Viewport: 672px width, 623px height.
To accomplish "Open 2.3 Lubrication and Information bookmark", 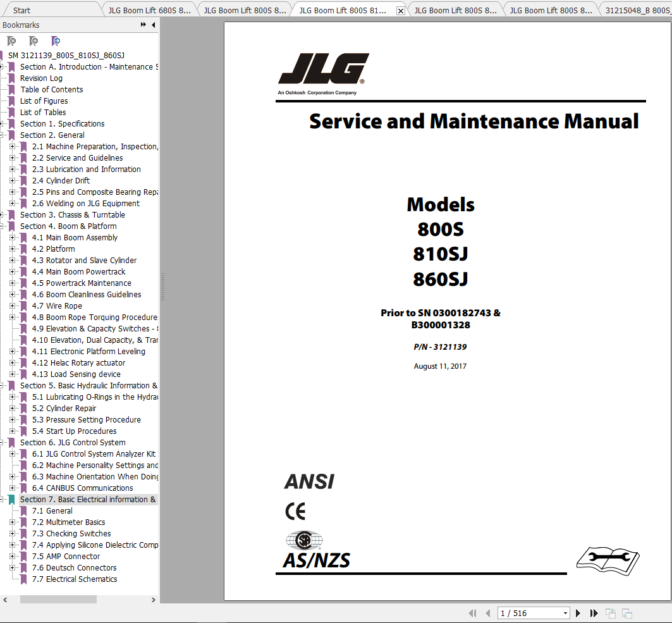I will tap(86, 170).
